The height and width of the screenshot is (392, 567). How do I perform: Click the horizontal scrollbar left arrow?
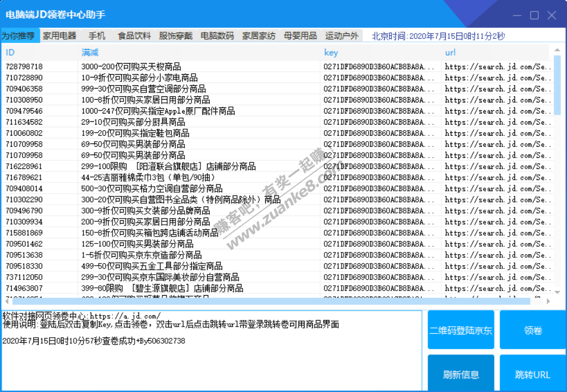[x=7, y=301]
